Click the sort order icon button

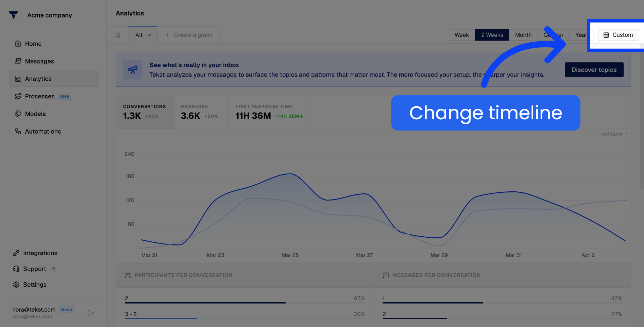pyautogui.click(x=117, y=35)
